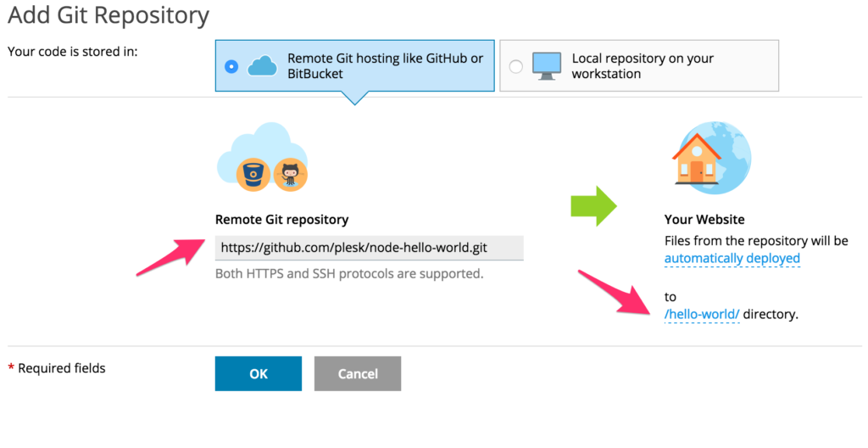Click the monitor icon for local repository
This screenshot has width=868, height=448.
click(547, 66)
